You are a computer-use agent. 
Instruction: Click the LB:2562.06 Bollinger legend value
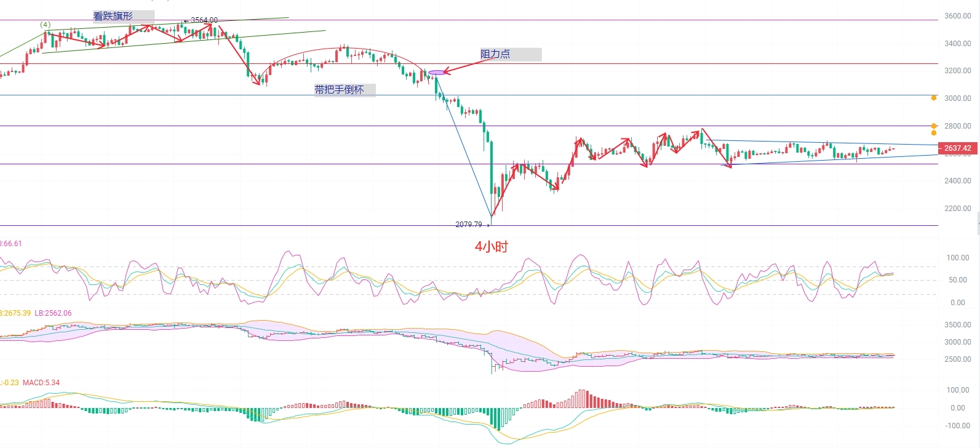point(53,313)
